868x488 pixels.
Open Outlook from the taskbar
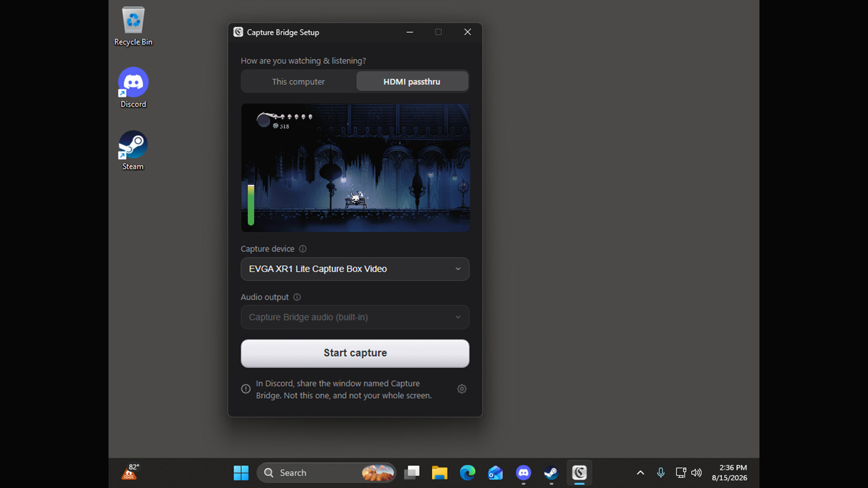495,473
